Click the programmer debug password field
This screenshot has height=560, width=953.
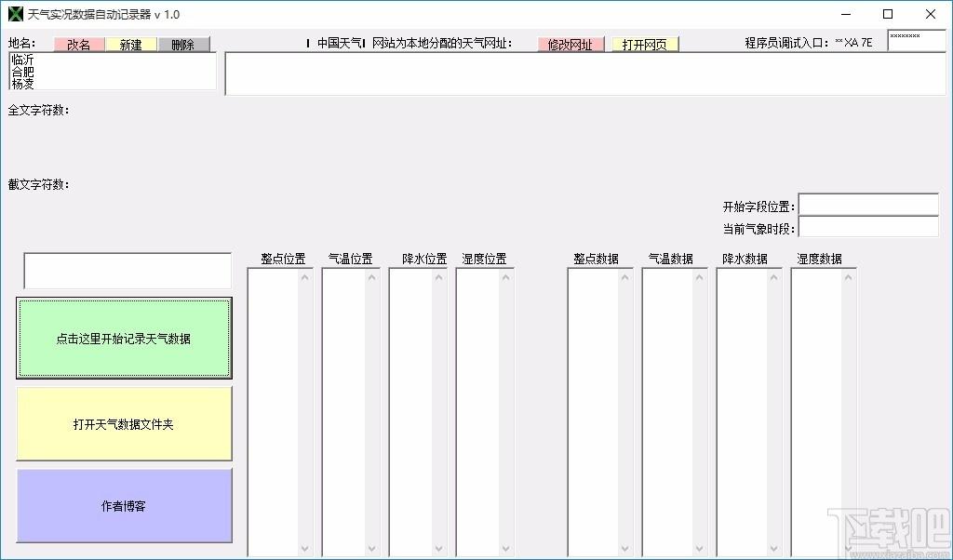(917, 40)
